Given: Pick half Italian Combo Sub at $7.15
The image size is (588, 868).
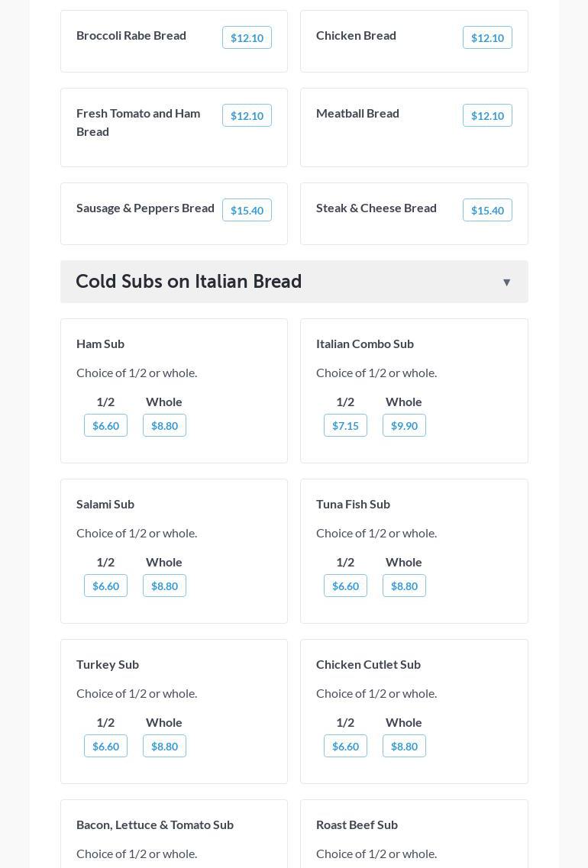Looking at the screenshot, I should click(x=345, y=425).
